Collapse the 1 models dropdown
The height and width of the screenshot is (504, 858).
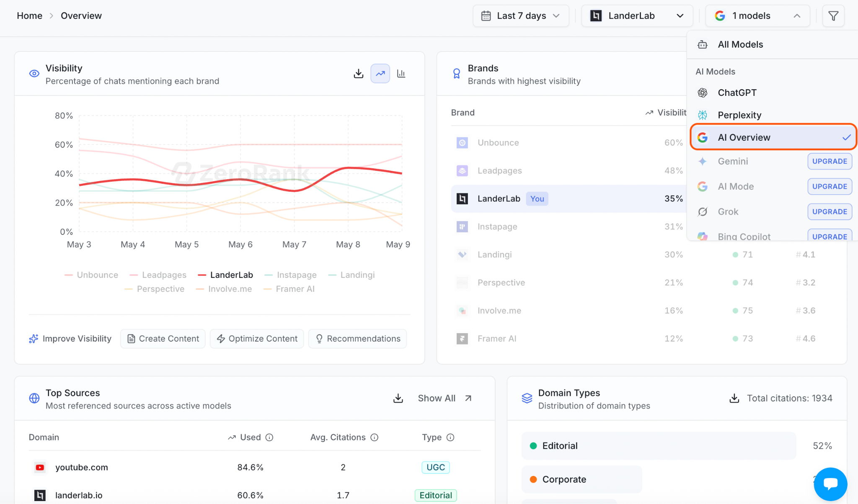pyautogui.click(x=757, y=16)
